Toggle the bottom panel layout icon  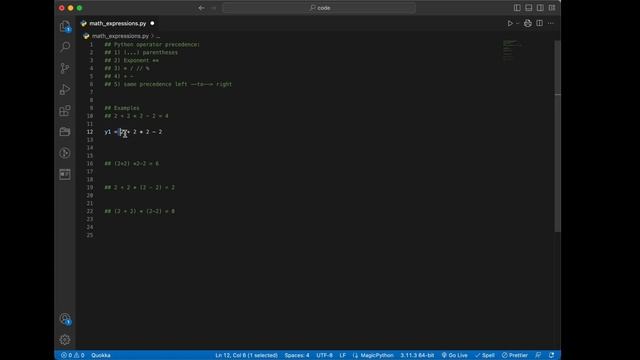[529, 8]
